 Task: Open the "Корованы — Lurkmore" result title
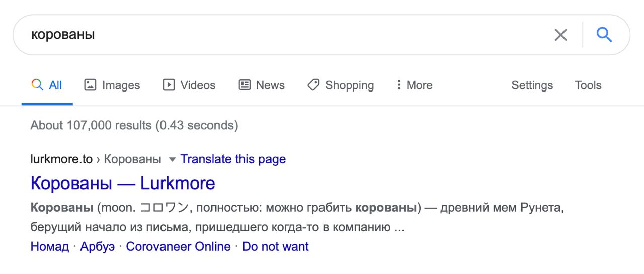pyautogui.click(x=123, y=183)
